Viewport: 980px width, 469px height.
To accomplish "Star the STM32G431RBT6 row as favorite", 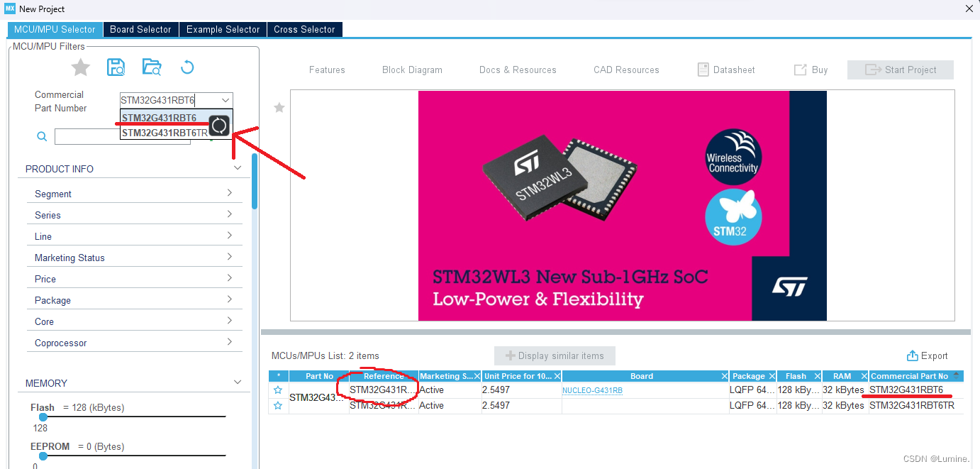I will tap(278, 390).
